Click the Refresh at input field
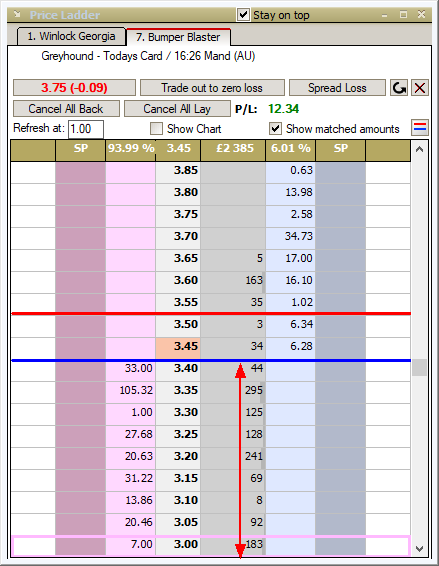Screen dimensions: 439x566 click(86, 129)
